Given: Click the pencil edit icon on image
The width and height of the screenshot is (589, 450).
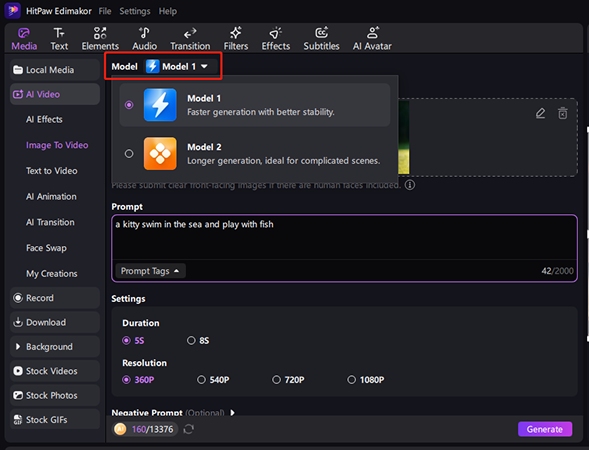Looking at the screenshot, I should click(540, 113).
